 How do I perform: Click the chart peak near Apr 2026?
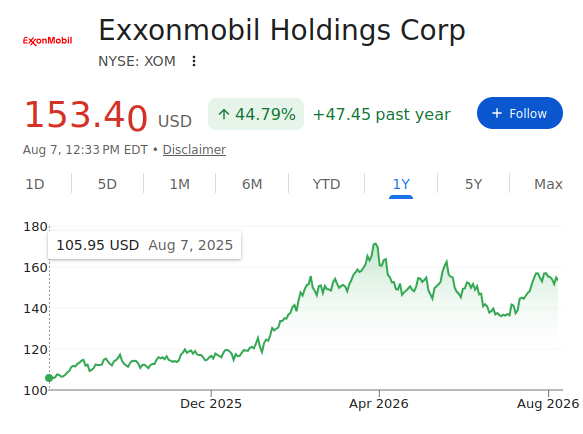tap(375, 244)
